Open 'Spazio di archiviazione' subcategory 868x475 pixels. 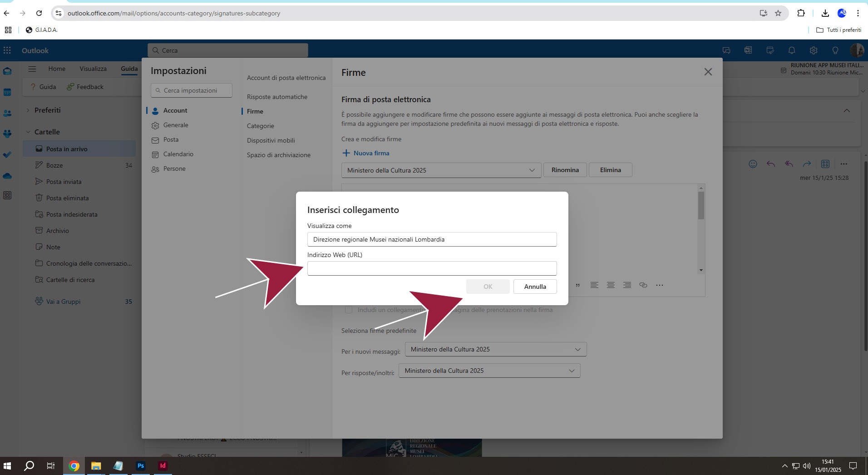[x=279, y=155]
